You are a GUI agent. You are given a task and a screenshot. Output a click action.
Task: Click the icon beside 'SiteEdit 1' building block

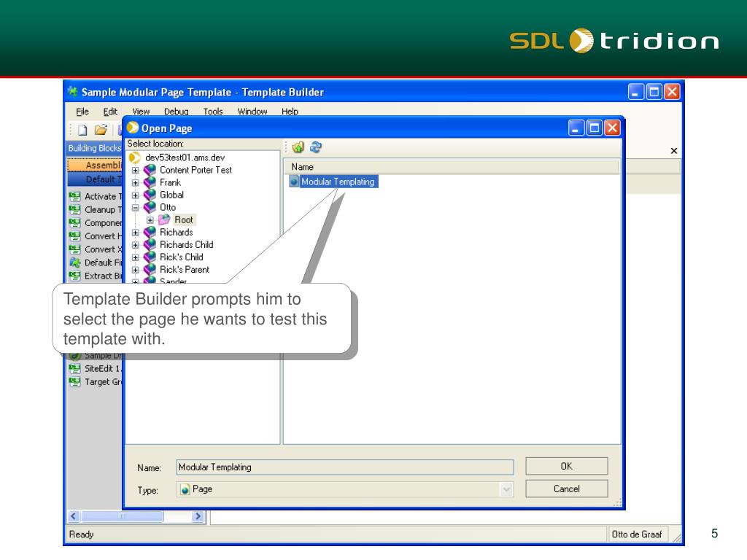click(x=75, y=368)
